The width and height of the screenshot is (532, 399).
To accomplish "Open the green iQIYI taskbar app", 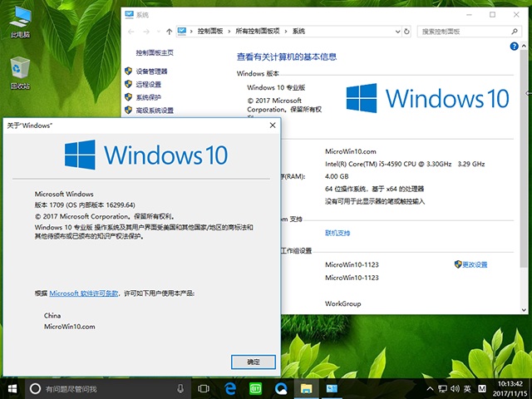I will click(x=255, y=389).
